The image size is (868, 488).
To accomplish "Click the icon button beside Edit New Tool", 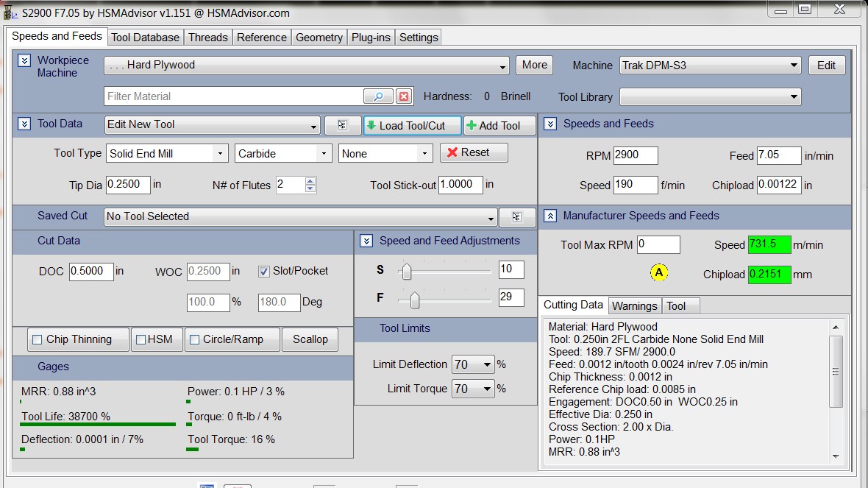I will pyautogui.click(x=342, y=126).
